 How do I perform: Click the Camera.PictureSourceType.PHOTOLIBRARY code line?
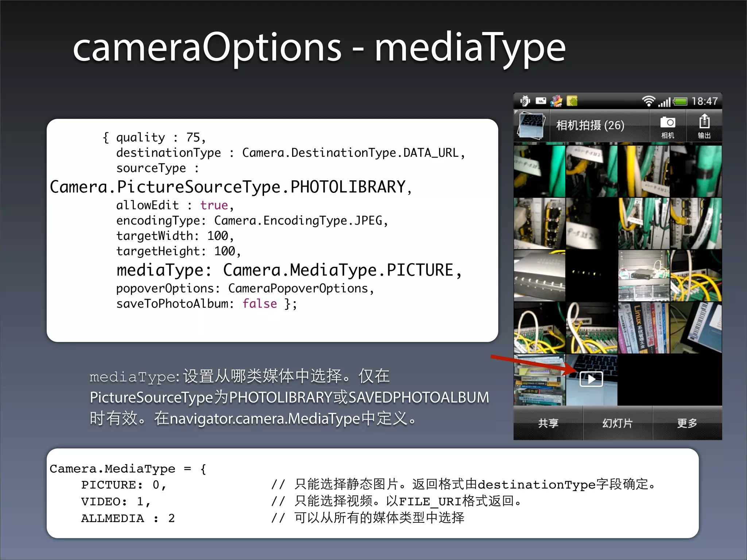tap(231, 187)
